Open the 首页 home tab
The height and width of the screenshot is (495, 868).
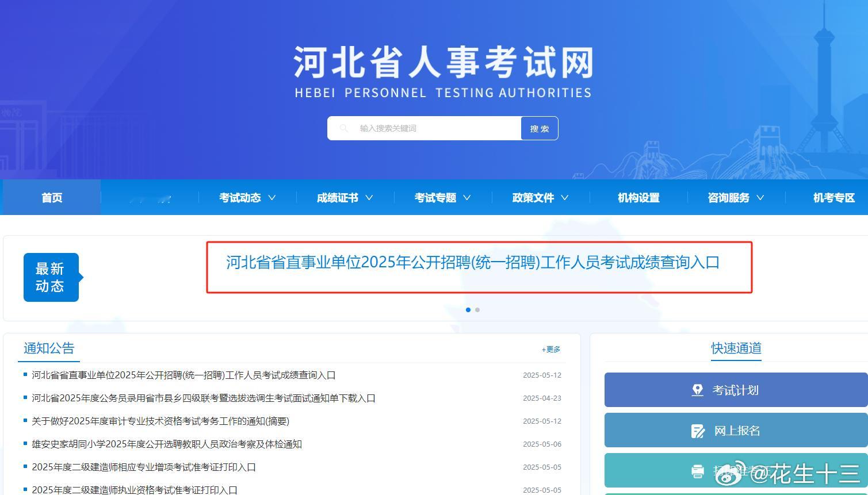tap(52, 198)
